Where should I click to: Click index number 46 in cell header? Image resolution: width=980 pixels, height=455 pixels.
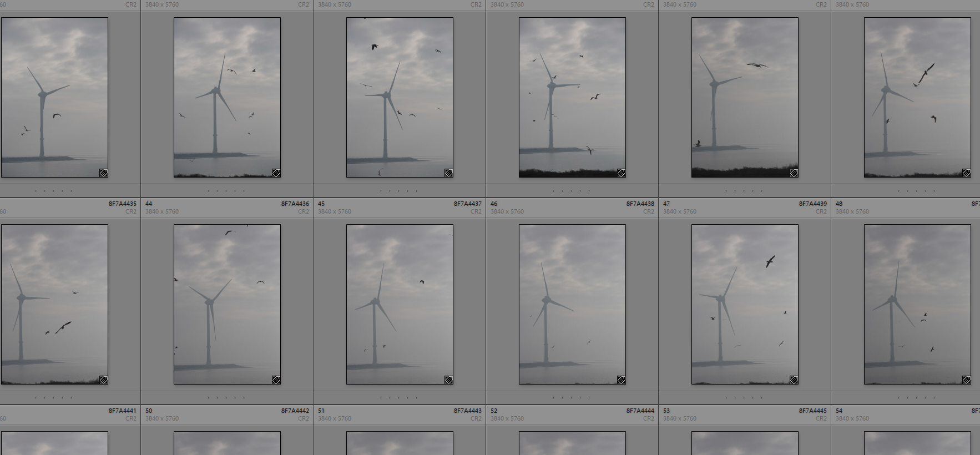[494, 204]
